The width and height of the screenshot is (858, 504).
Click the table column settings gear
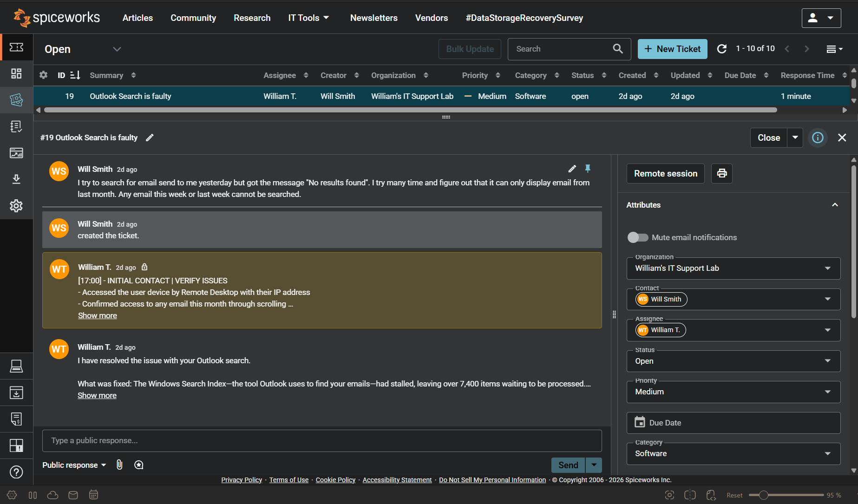point(44,75)
